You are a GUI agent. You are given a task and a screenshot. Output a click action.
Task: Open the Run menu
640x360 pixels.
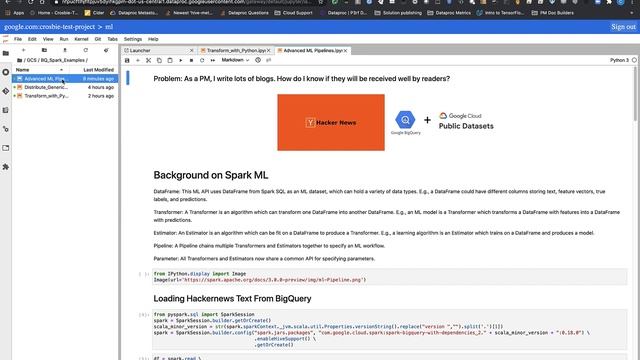pos(64,39)
